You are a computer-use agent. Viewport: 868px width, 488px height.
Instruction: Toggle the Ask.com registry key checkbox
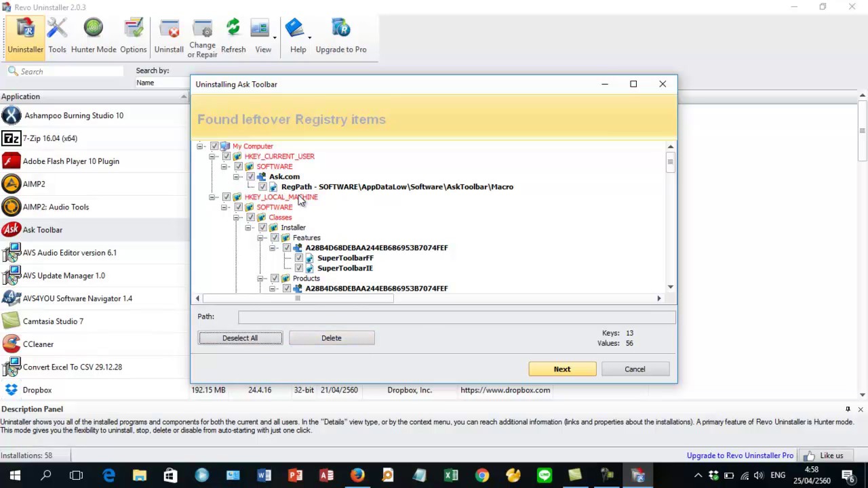click(250, 177)
